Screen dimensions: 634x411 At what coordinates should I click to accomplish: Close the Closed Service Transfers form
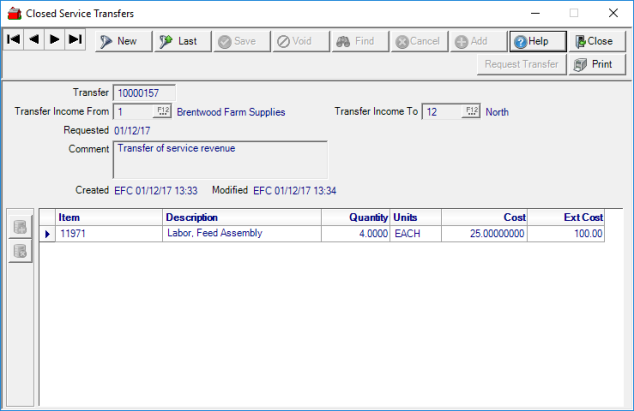596,41
